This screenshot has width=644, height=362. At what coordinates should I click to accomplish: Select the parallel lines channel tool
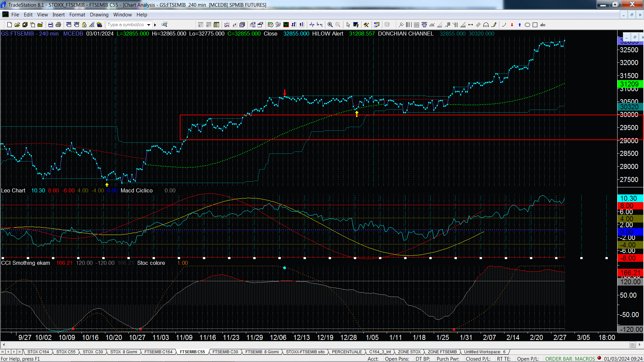coord(478,24)
